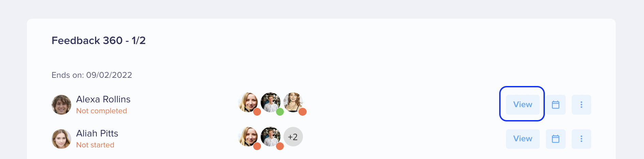Select second reviewer avatar in Aliah's row
Viewport: 644px width, 159px height.
click(x=271, y=137)
